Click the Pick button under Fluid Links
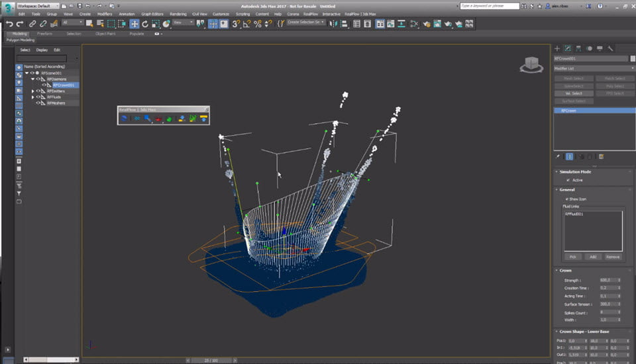 click(x=572, y=257)
